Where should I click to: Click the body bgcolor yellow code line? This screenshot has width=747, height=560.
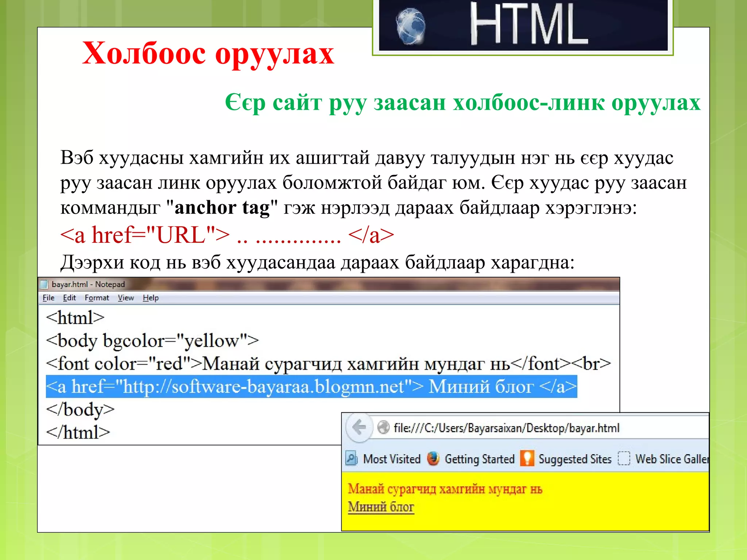click(x=152, y=341)
